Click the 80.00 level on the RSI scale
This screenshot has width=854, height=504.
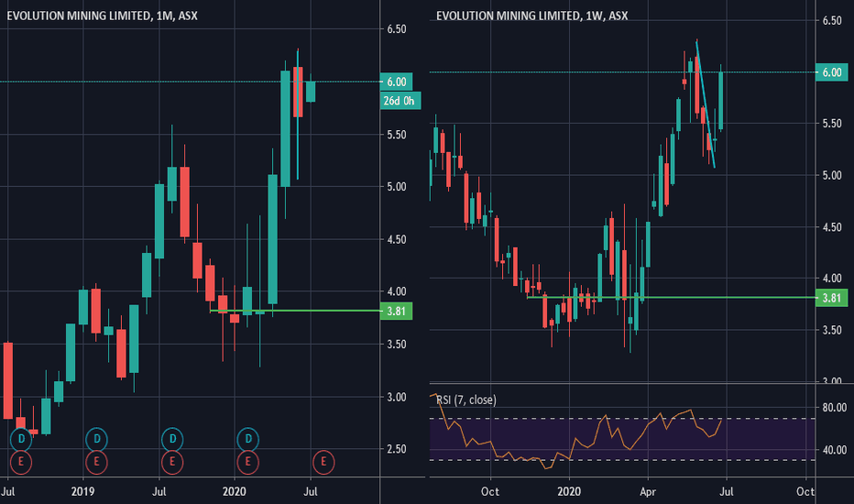(x=834, y=408)
